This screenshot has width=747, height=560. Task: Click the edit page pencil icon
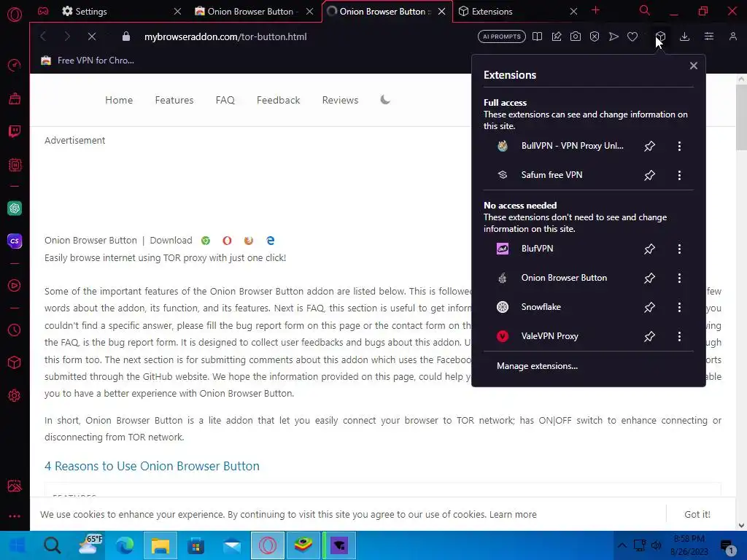point(557,36)
